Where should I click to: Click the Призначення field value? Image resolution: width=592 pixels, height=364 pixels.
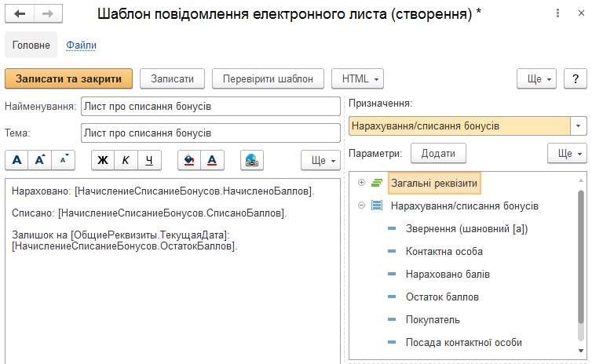[x=459, y=126]
